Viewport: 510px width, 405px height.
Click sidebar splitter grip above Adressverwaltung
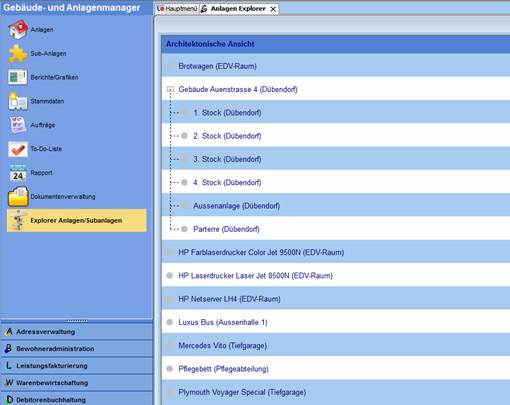pos(77,321)
